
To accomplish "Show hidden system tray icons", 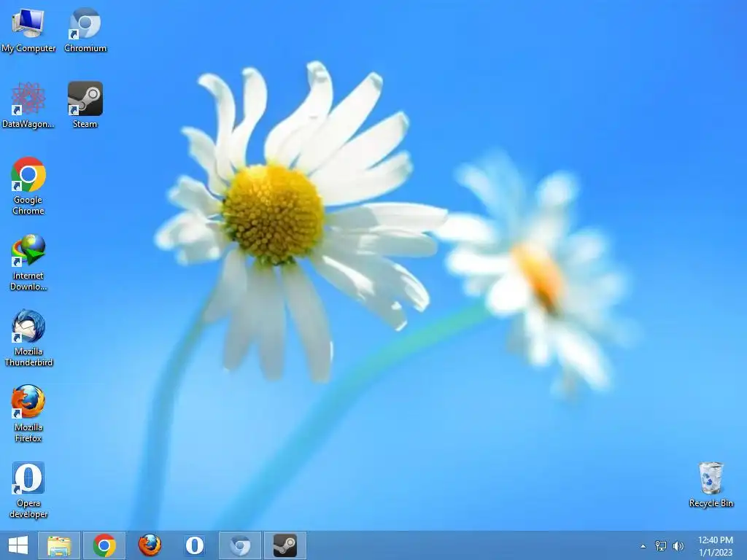I will (643, 546).
